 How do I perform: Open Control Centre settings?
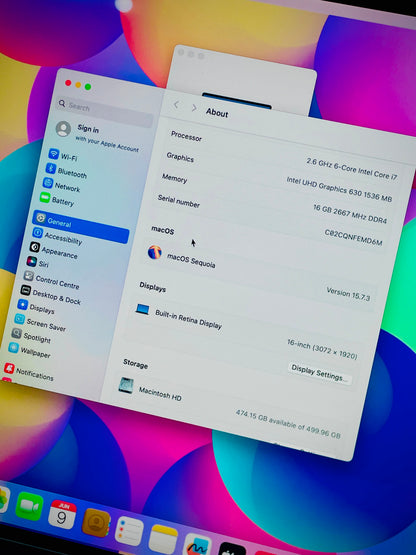52,280
